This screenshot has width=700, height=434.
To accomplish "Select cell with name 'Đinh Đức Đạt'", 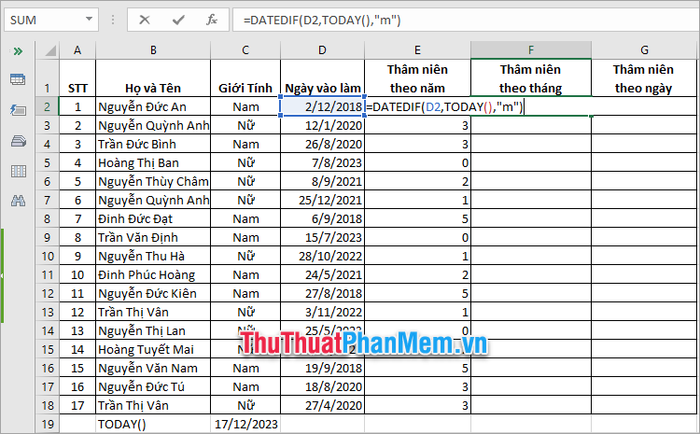I will click(153, 219).
